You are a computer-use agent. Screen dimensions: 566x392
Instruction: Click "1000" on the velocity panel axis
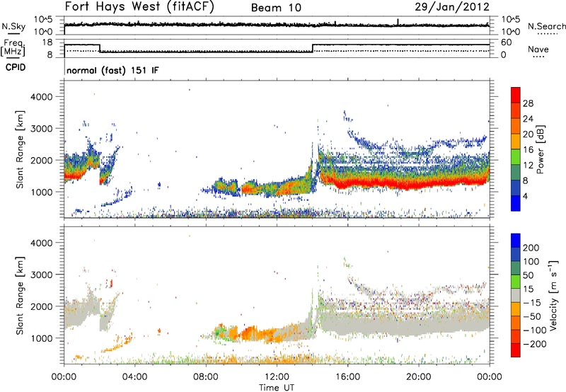[42, 338]
